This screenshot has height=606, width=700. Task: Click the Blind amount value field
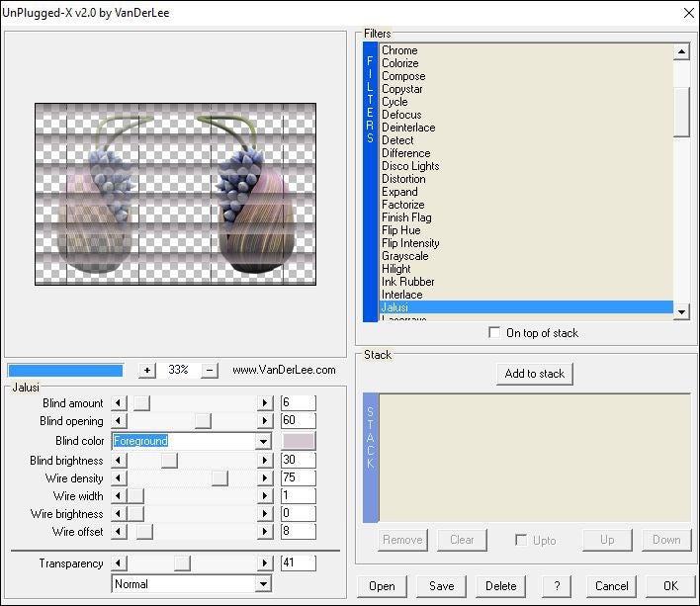[x=299, y=403]
